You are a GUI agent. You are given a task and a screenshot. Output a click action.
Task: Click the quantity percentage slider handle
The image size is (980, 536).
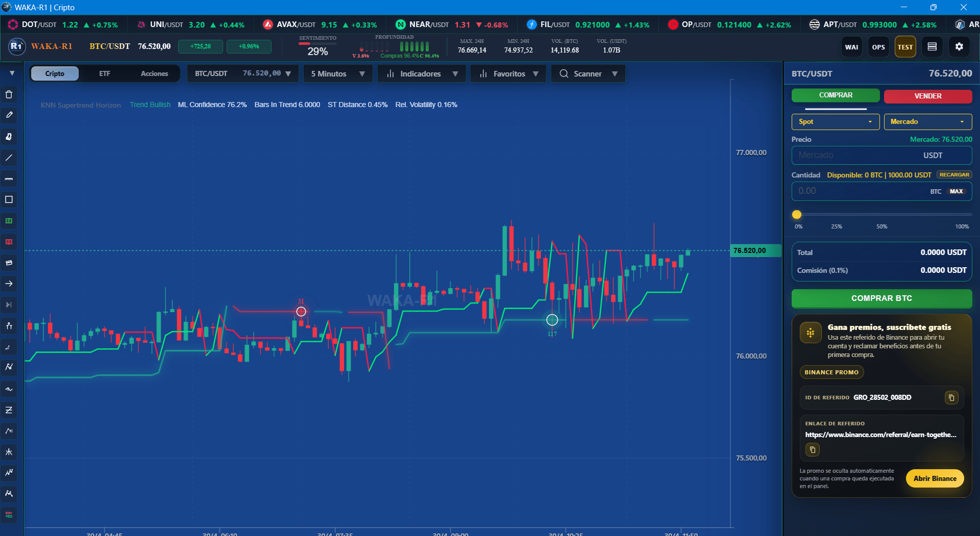(797, 215)
